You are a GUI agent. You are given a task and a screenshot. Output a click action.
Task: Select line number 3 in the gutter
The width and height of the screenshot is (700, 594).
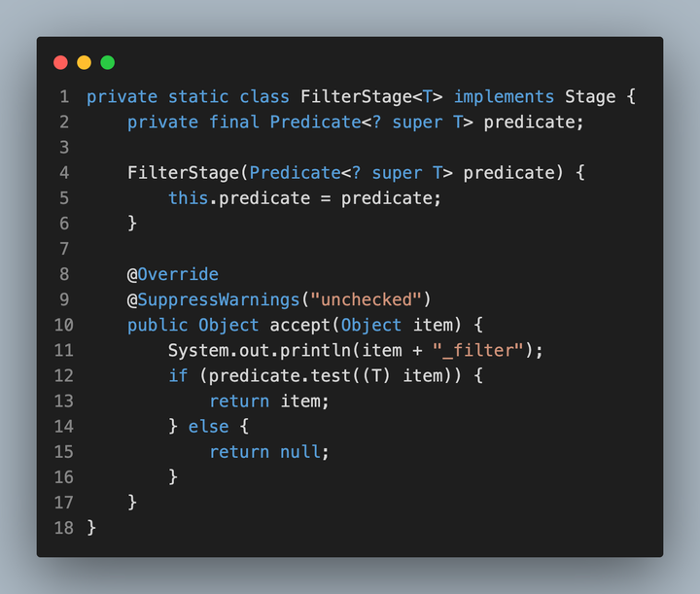(64, 147)
